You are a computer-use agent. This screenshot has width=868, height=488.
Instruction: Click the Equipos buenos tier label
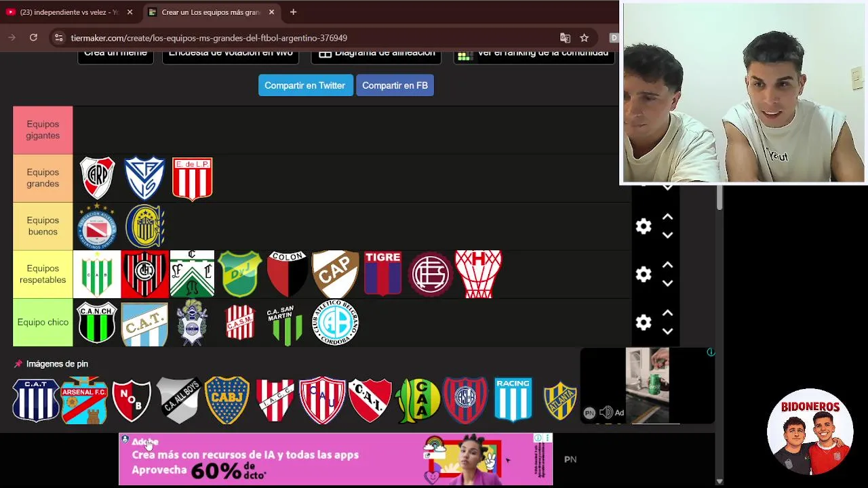[x=43, y=226]
